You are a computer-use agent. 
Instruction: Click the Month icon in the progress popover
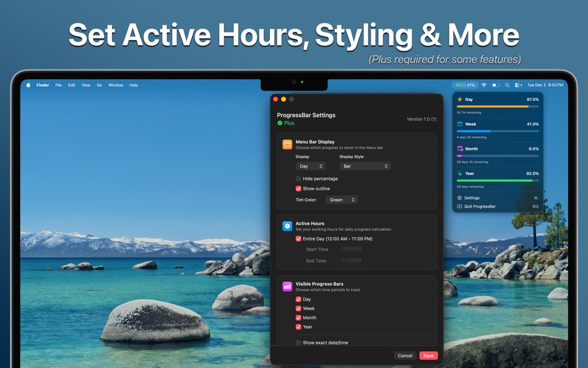459,149
